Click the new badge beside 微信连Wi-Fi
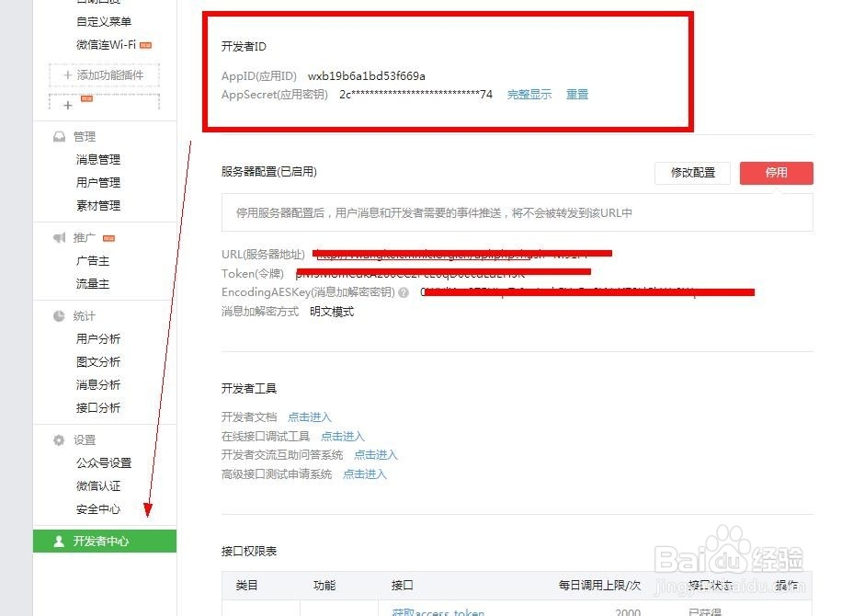 (145, 45)
